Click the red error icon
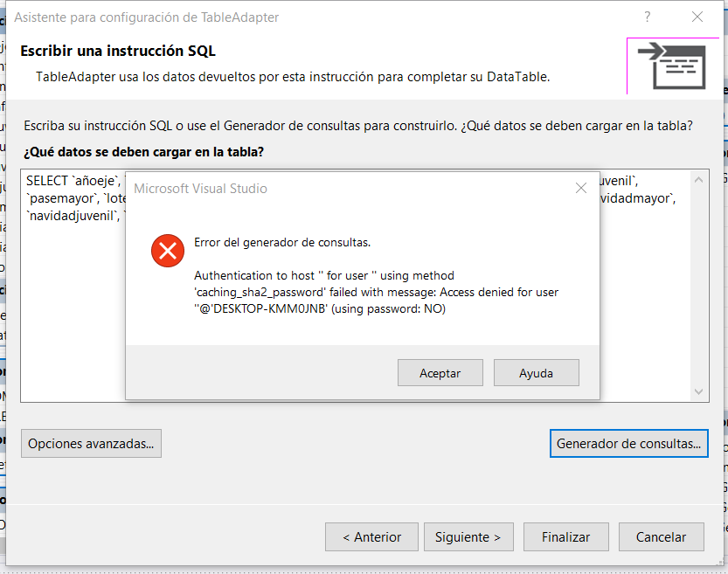 [168, 251]
